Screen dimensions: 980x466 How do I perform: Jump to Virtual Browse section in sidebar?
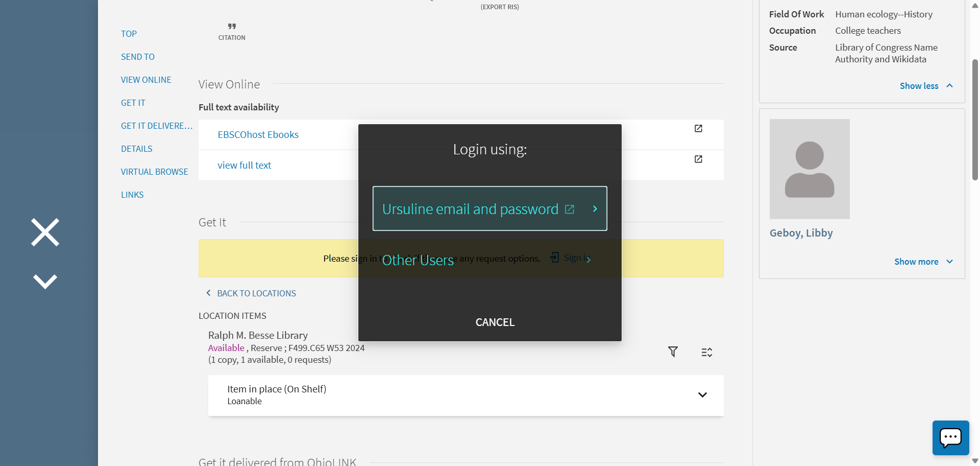pos(154,172)
